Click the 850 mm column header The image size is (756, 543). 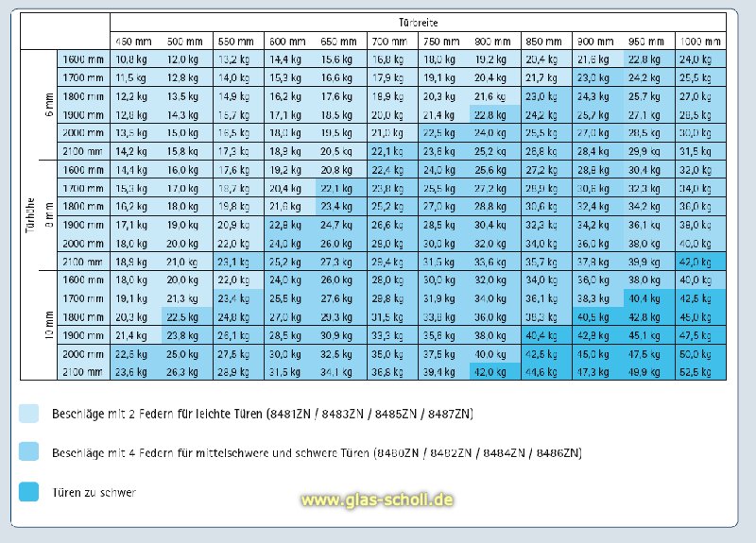[546, 41]
